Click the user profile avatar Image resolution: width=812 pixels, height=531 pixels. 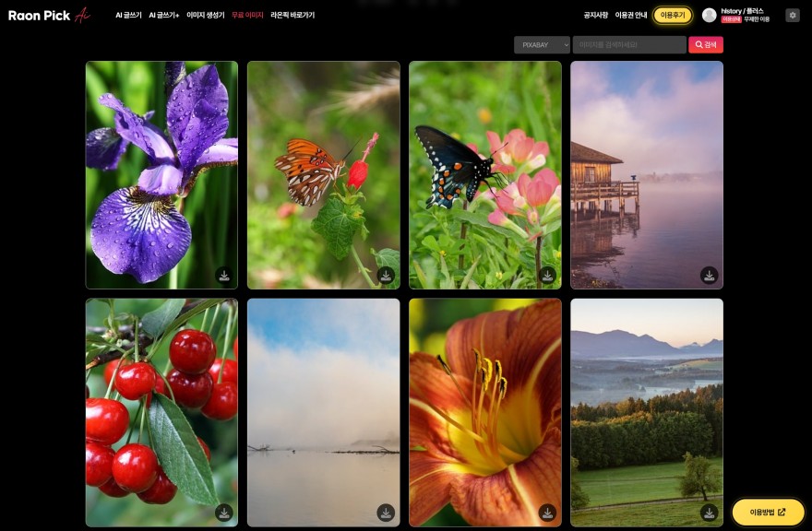point(709,16)
